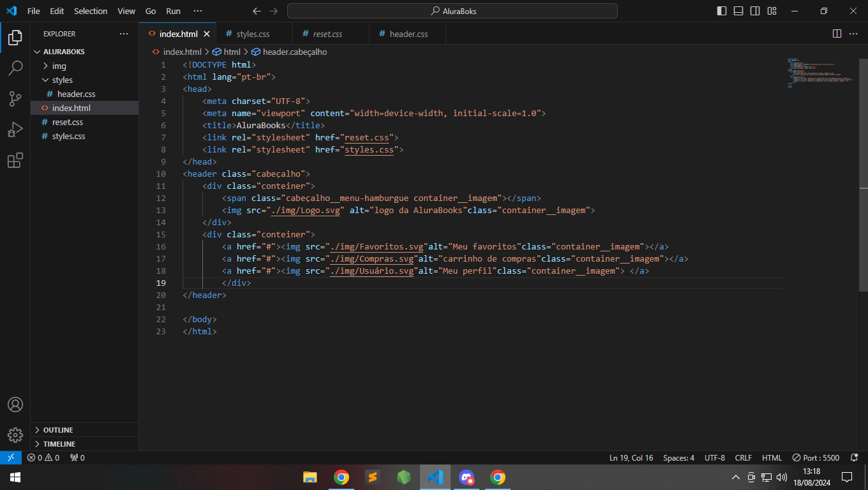The image size is (868, 490).
Task: Open the overflow menu ellipsis in menu bar
Action: click(198, 11)
